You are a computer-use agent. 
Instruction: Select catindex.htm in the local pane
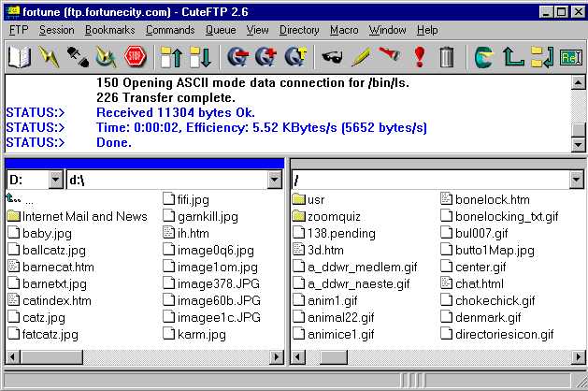56,300
